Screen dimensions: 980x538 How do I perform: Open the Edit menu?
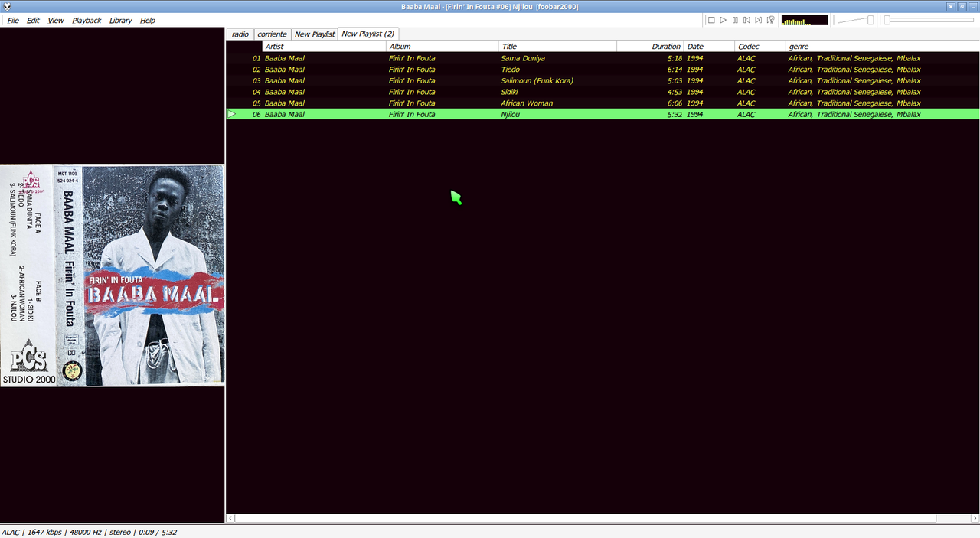[x=33, y=21]
